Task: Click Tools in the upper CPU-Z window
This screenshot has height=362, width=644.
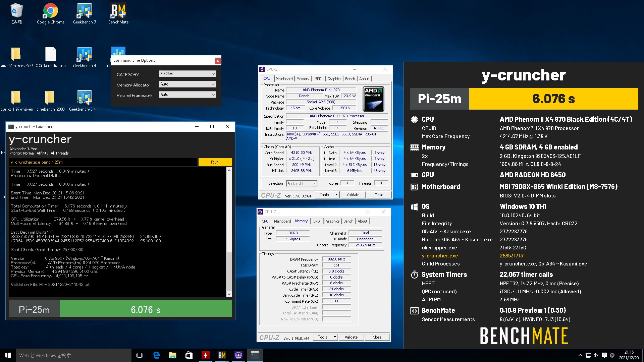Action: click(x=324, y=195)
